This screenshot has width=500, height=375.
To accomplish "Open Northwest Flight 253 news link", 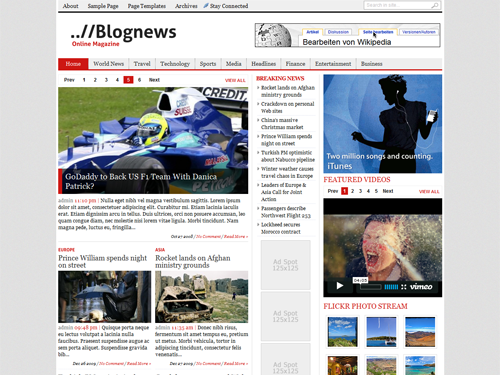I will coord(286,212).
